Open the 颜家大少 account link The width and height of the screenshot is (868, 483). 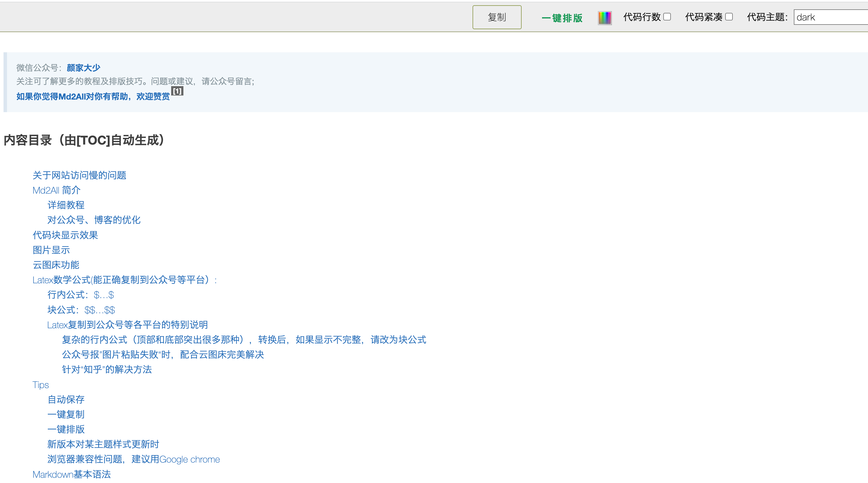(83, 68)
